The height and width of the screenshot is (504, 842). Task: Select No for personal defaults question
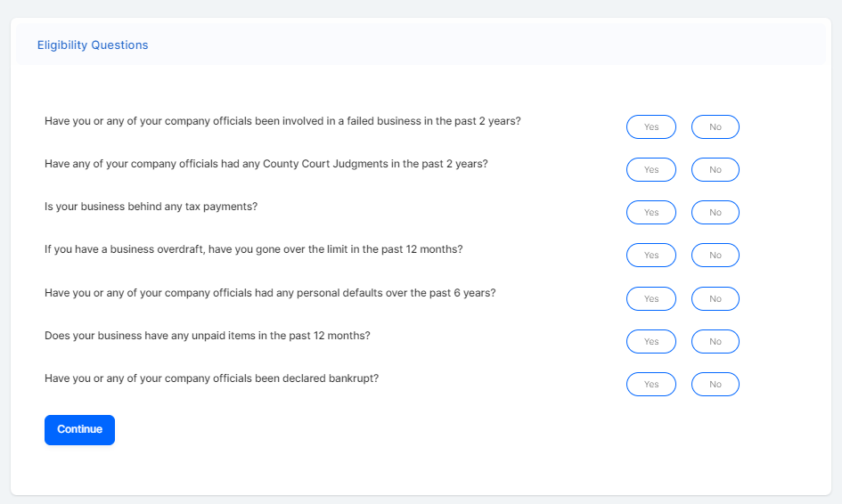(x=715, y=299)
